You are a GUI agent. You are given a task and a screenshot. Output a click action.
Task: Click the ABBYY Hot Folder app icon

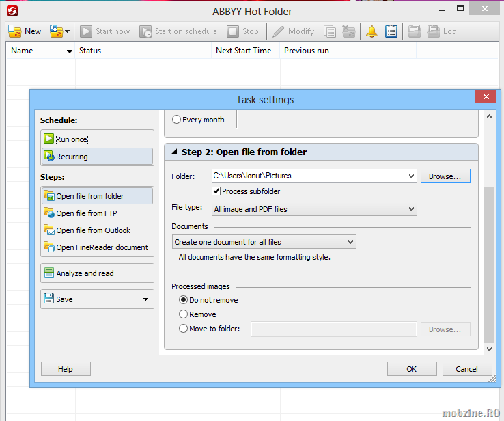(x=12, y=11)
